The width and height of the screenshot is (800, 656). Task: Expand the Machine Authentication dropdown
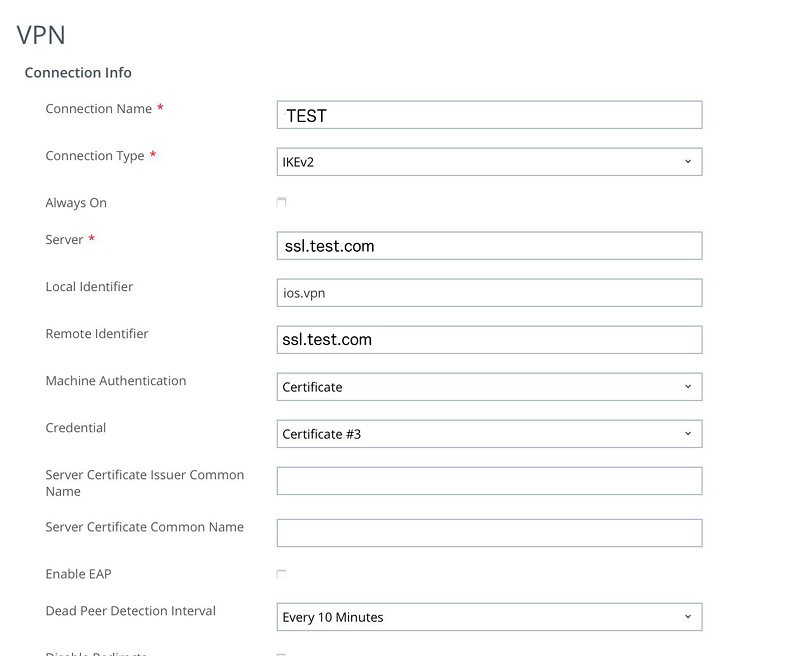click(x=489, y=387)
